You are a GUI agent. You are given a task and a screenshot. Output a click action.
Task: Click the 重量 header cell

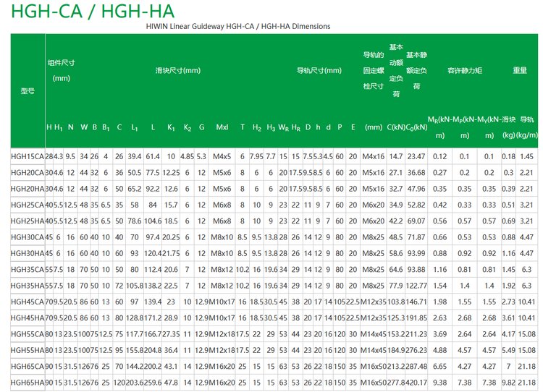pyautogui.click(x=519, y=70)
